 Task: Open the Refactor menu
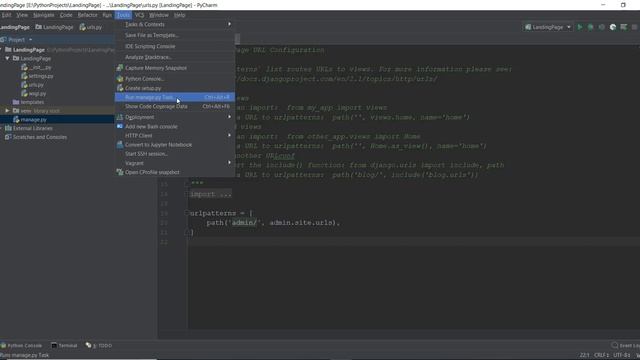pos(87,15)
